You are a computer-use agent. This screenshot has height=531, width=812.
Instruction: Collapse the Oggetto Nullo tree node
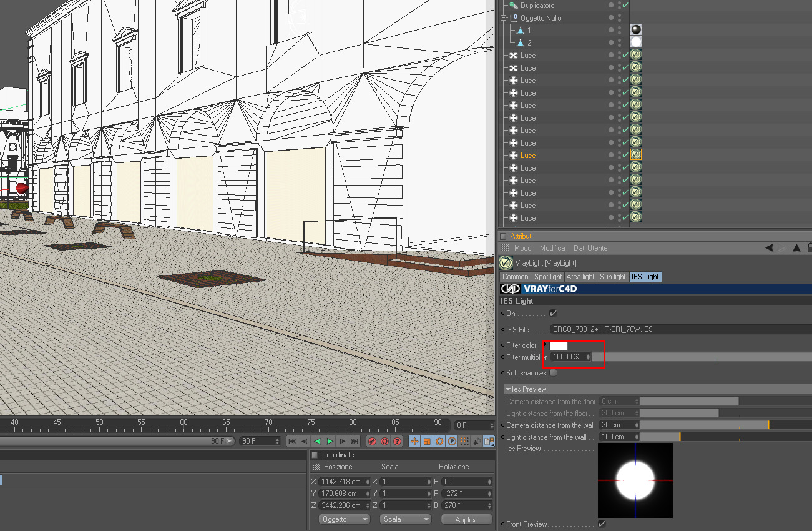(x=503, y=18)
